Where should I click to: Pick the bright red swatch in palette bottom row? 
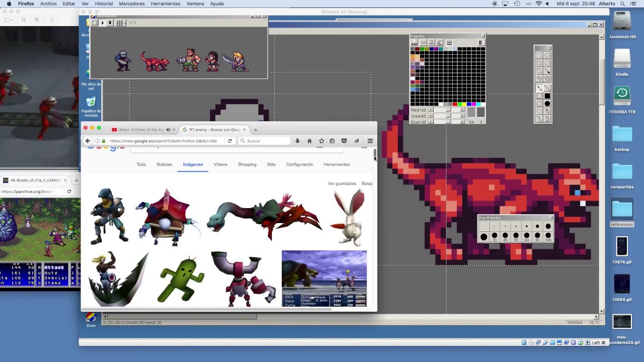click(x=455, y=104)
